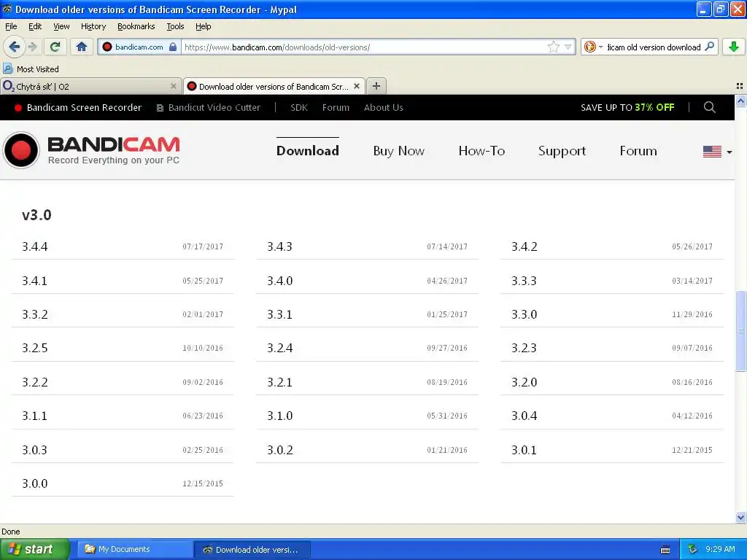Switch to My Documents taskbar window

(x=134, y=550)
